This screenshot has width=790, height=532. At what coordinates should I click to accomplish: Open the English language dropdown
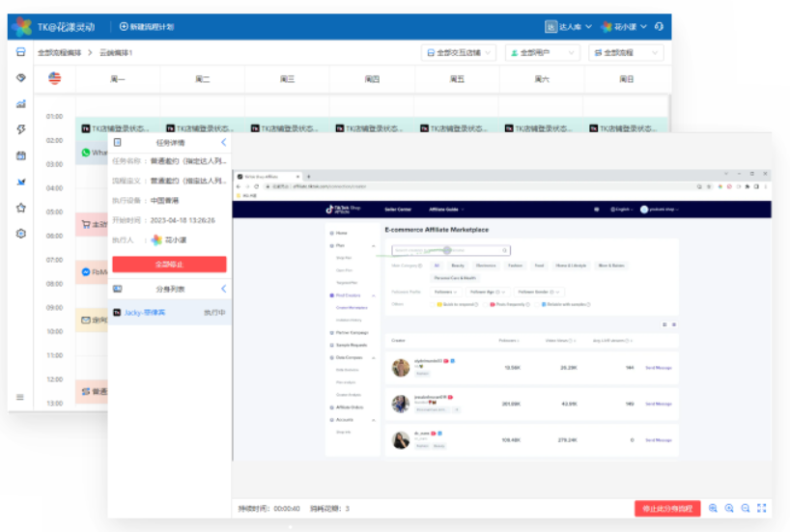pos(620,210)
